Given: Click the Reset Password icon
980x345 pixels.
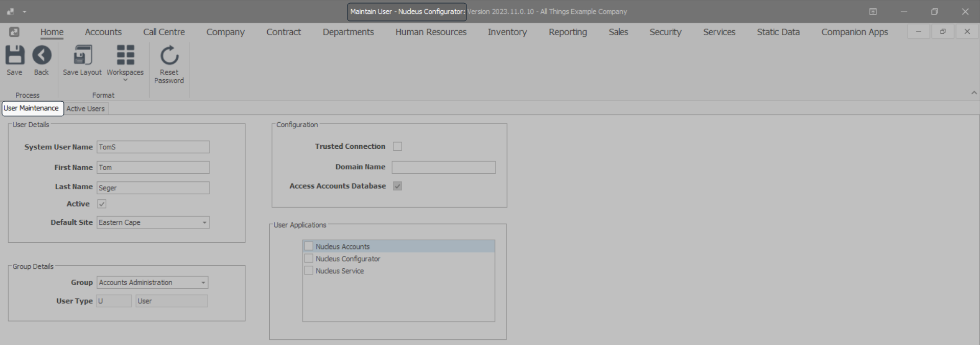Looking at the screenshot, I should click(x=169, y=56).
